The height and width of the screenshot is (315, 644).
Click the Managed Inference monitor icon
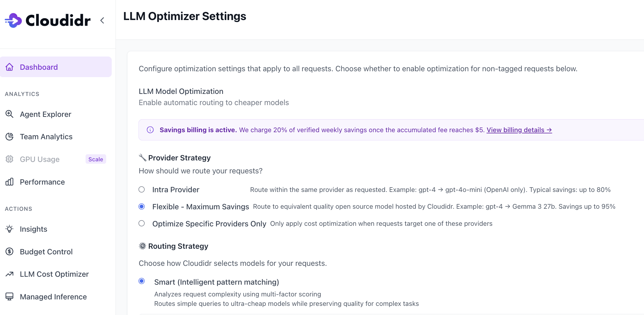[x=10, y=296]
